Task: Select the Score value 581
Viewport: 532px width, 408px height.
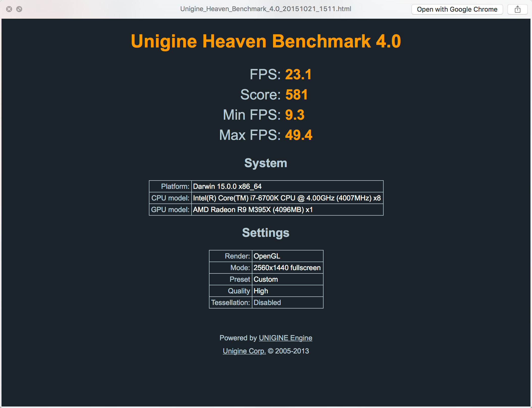Action: pos(296,95)
